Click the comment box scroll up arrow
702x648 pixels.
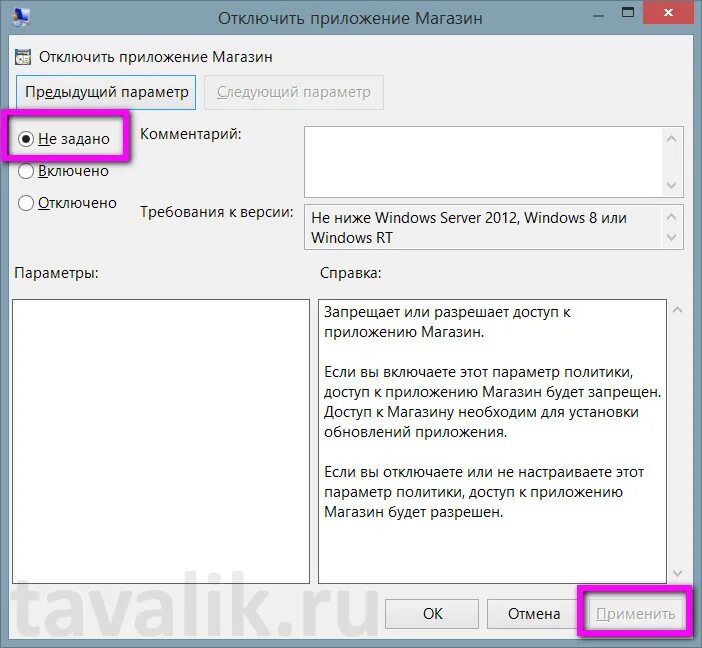[x=671, y=139]
